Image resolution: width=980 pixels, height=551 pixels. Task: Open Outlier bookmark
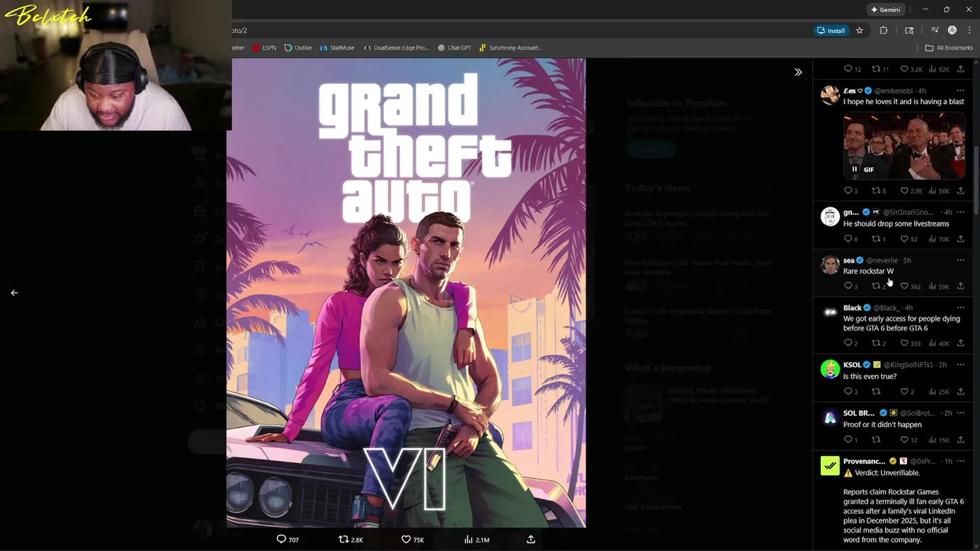(298, 47)
